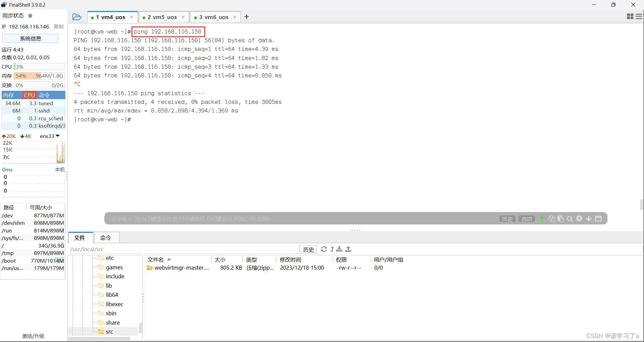
Task: Sort processes by 内存 column
Action: pyautogui.click(x=12, y=95)
